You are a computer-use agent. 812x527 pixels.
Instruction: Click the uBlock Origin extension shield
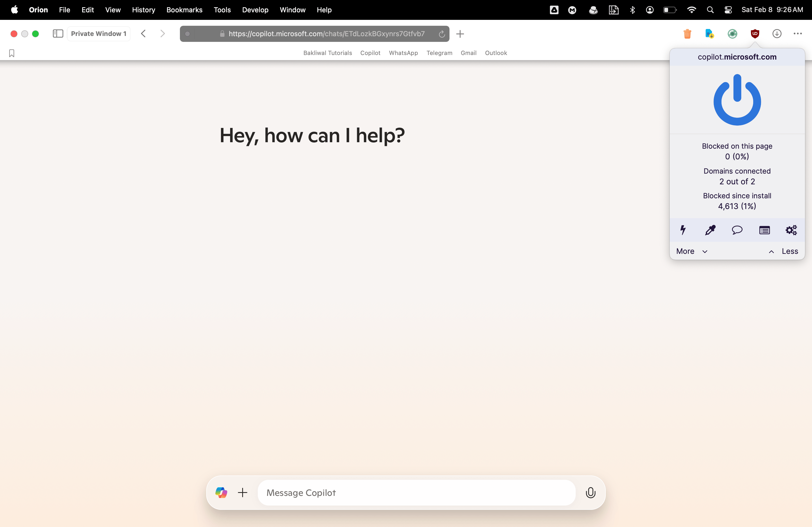(x=755, y=34)
